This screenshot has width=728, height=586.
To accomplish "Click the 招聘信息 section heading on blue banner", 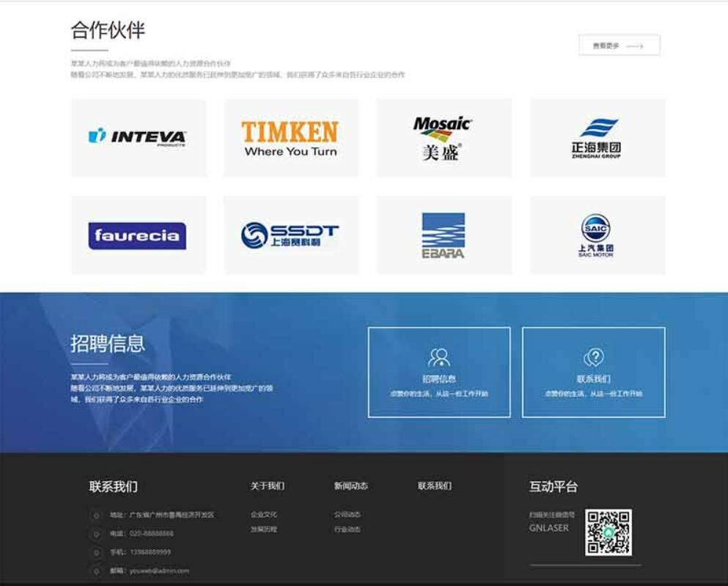I will point(108,344).
